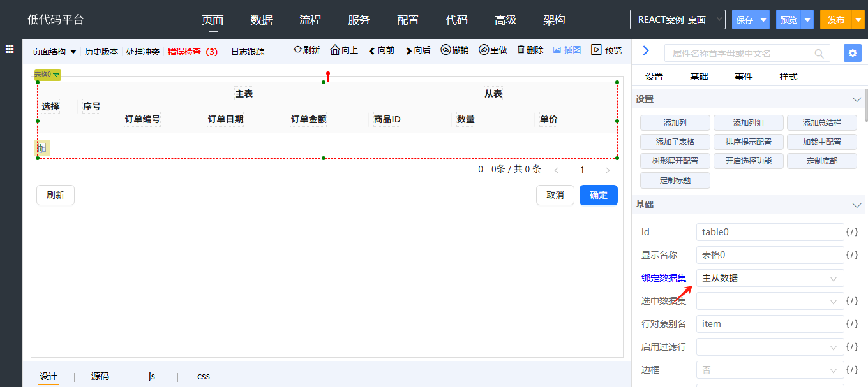
Task: Switch to the 数据 top menu
Action: tap(262, 20)
